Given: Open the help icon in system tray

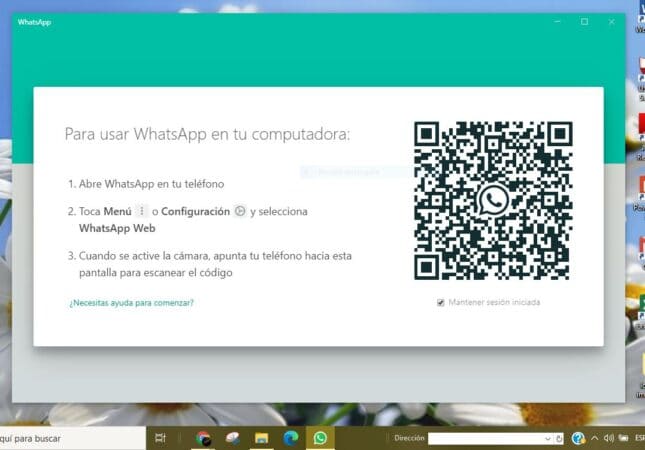Looking at the screenshot, I should pos(578,438).
